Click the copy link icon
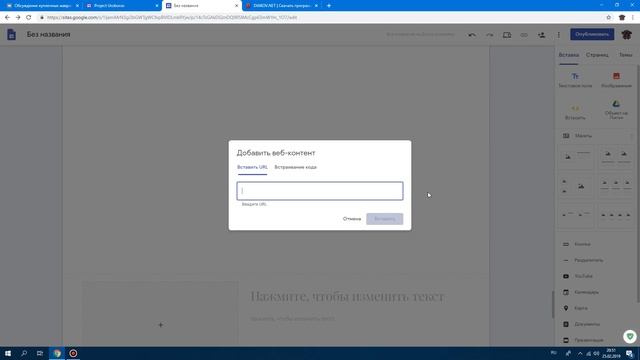Screen dimensions: 640x360 pyautogui.click(x=524, y=35)
